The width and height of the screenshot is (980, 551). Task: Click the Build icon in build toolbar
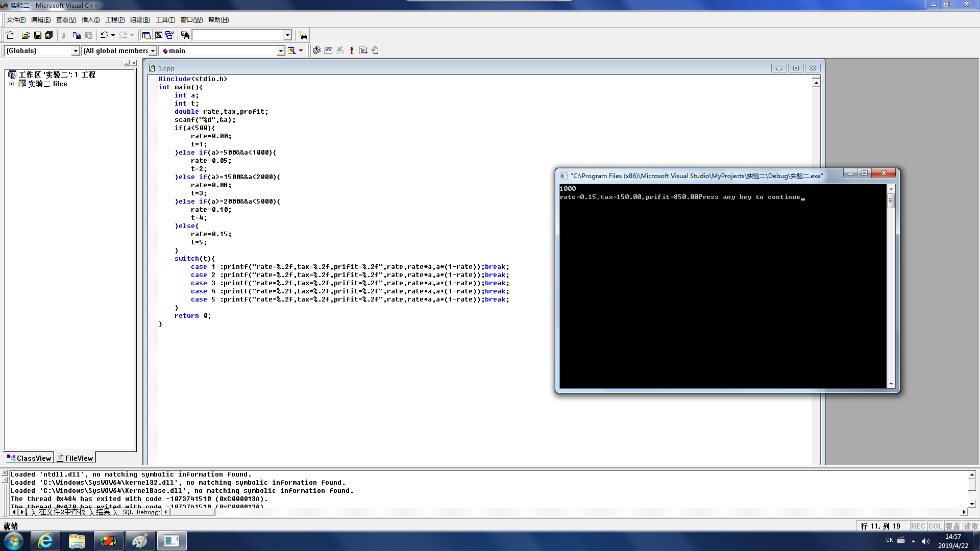[x=328, y=51]
